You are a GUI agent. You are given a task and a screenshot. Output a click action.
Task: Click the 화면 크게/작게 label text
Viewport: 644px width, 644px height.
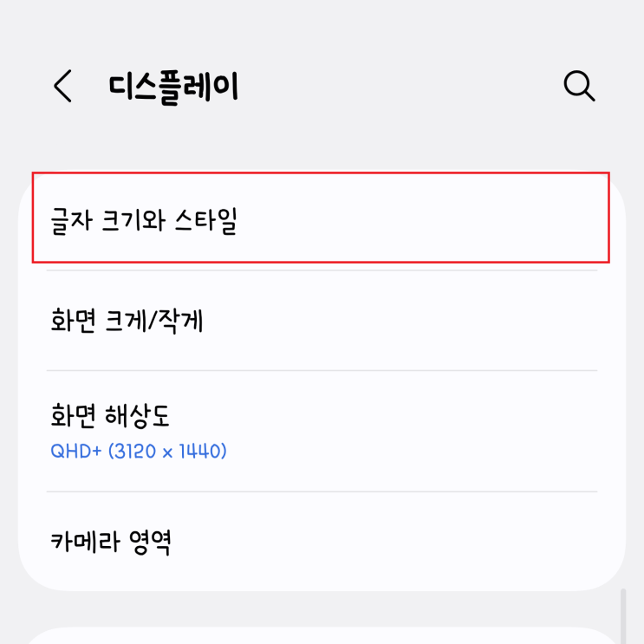(x=127, y=321)
